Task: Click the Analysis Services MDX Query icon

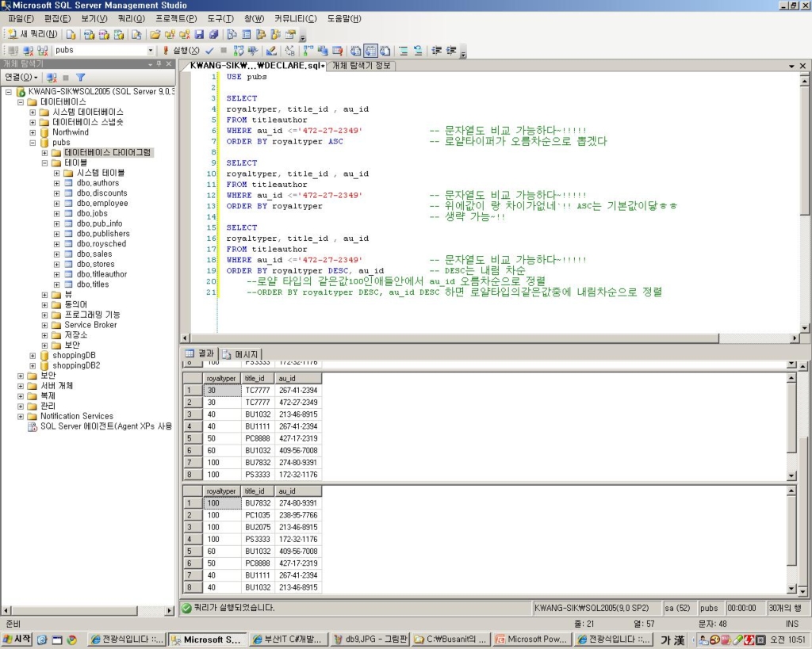Action: [x=89, y=35]
